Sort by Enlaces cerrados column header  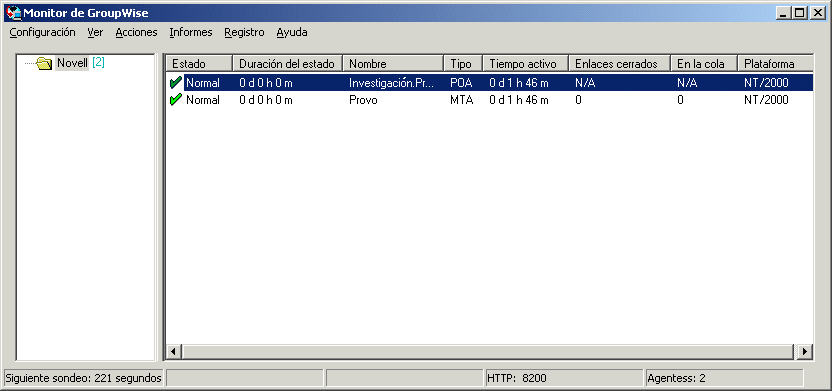620,64
